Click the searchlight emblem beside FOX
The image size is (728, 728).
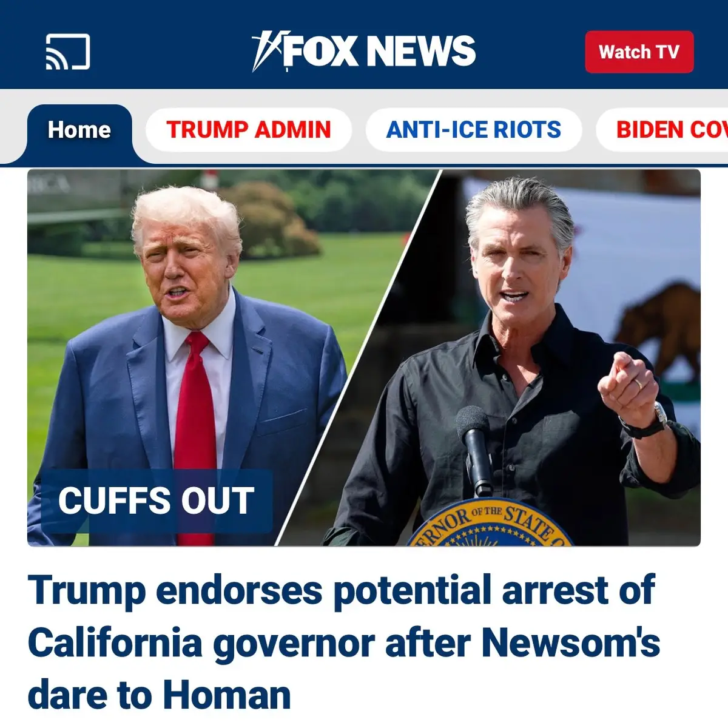(x=266, y=51)
